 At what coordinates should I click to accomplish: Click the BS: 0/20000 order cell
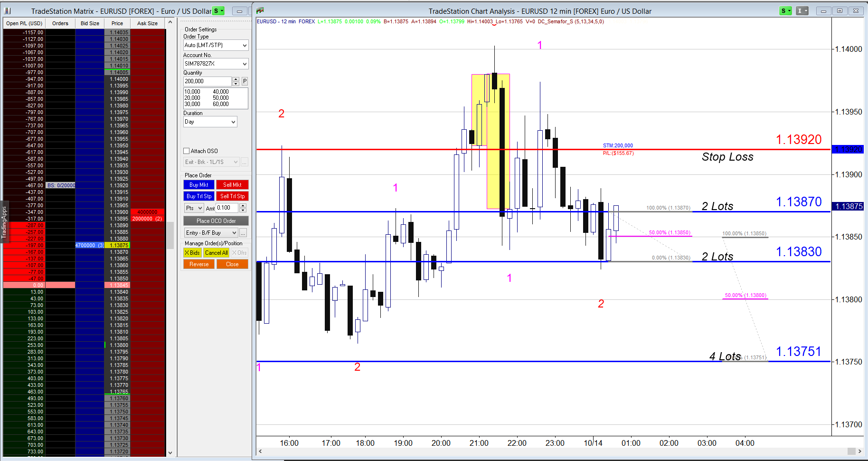[x=61, y=185]
